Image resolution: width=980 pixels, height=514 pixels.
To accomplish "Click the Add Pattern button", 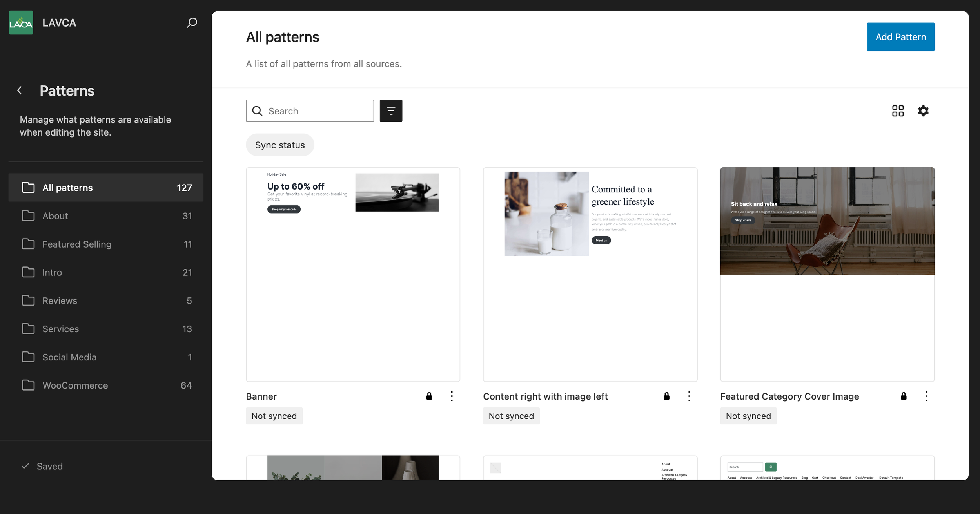I will 900,37.
